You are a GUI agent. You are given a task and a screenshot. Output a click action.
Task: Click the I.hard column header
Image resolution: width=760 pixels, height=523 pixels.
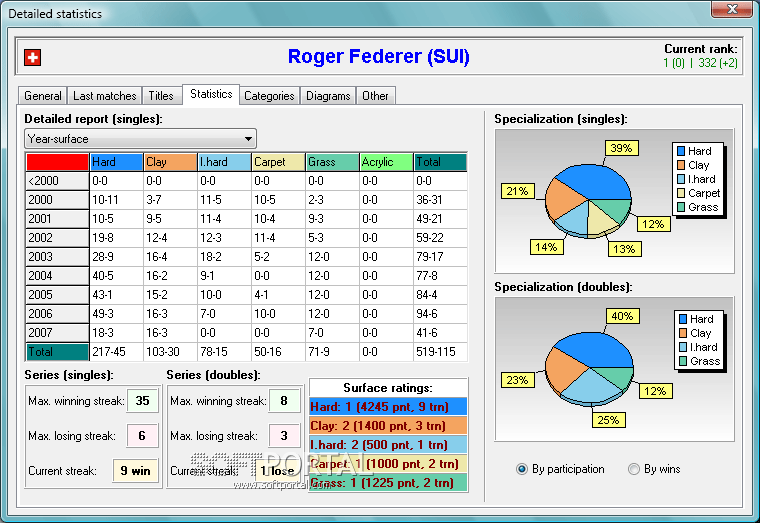224,162
